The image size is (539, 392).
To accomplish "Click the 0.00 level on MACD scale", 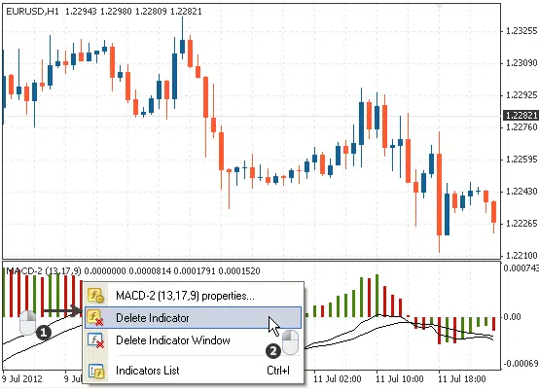I will [x=512, y=317].
